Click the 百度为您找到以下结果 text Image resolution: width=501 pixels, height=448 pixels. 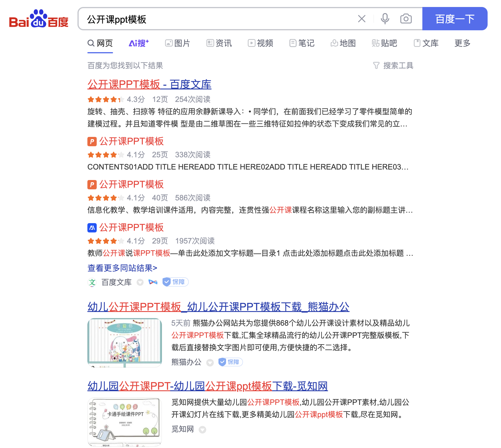click(x=125, y=66)
